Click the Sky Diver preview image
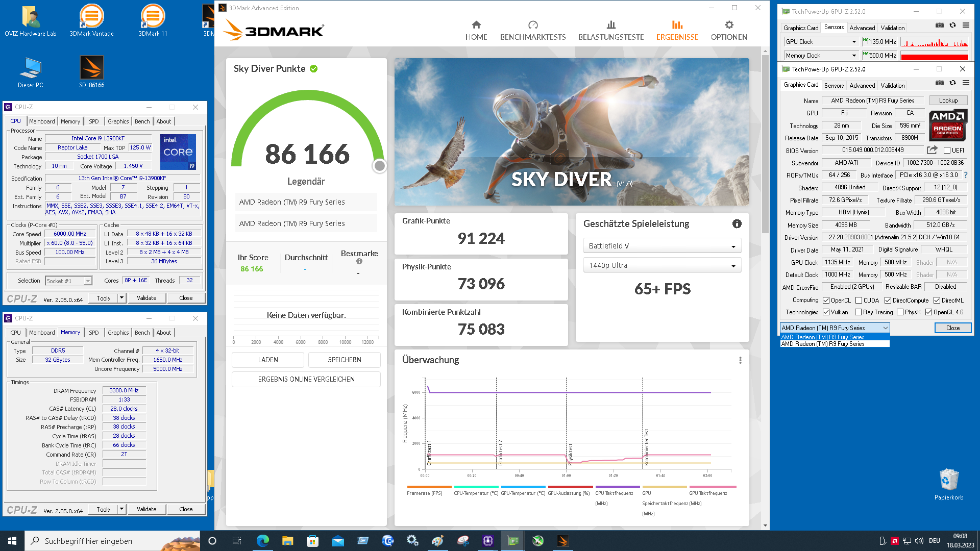 pos(572,132)
